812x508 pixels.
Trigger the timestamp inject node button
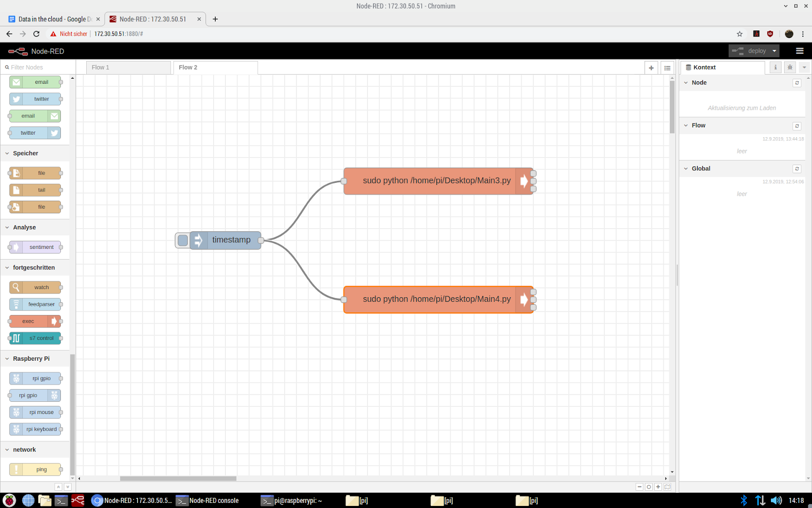coord(182,240)
